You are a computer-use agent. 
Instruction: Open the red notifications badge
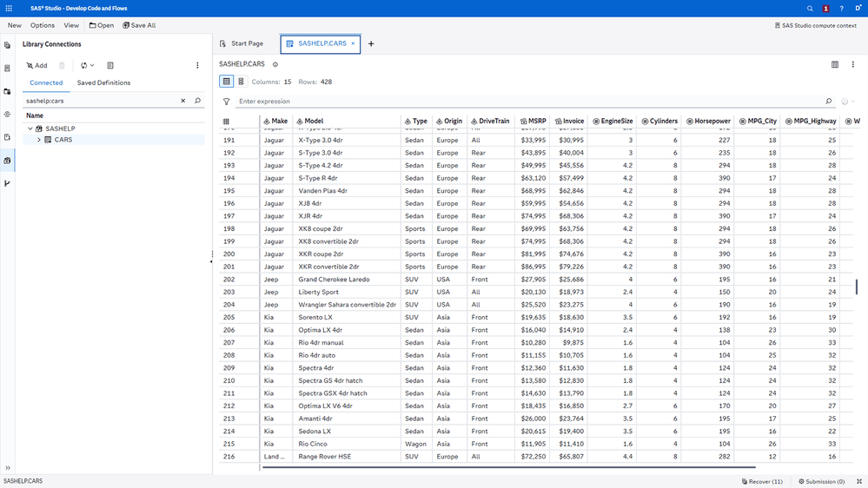tap(825, 9)
